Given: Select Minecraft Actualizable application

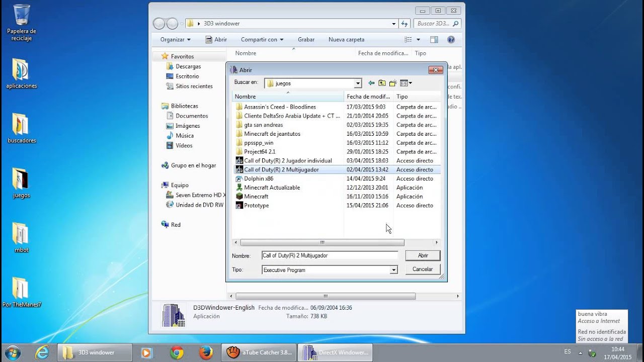Looking at the screenshot, I should click(x=272, y=188).
